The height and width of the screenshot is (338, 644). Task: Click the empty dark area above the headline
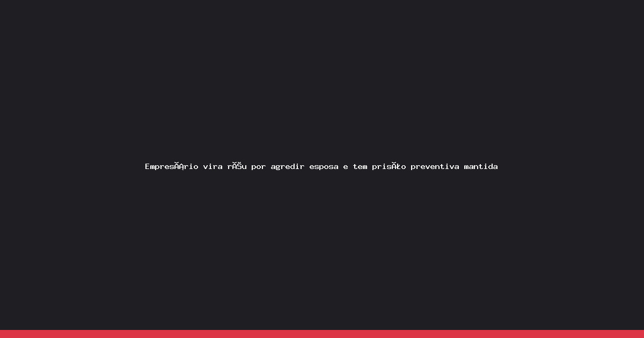point(322,80)
